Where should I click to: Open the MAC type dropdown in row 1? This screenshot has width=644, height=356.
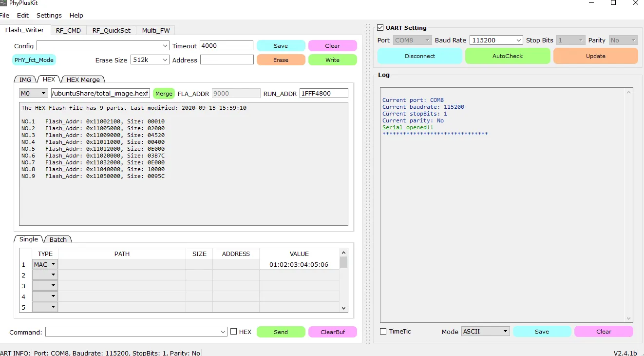pyautogui.click(x=45, y=264)
